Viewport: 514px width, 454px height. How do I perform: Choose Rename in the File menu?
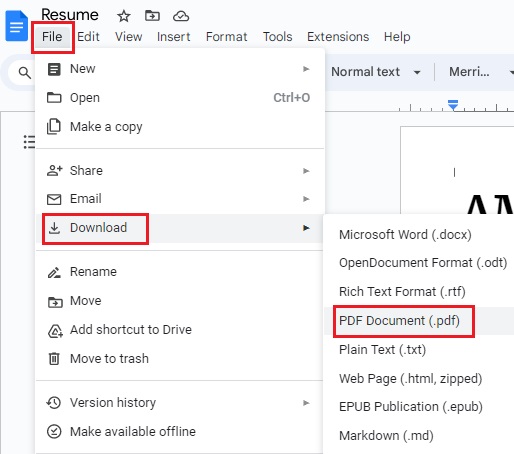coord(180,272)
